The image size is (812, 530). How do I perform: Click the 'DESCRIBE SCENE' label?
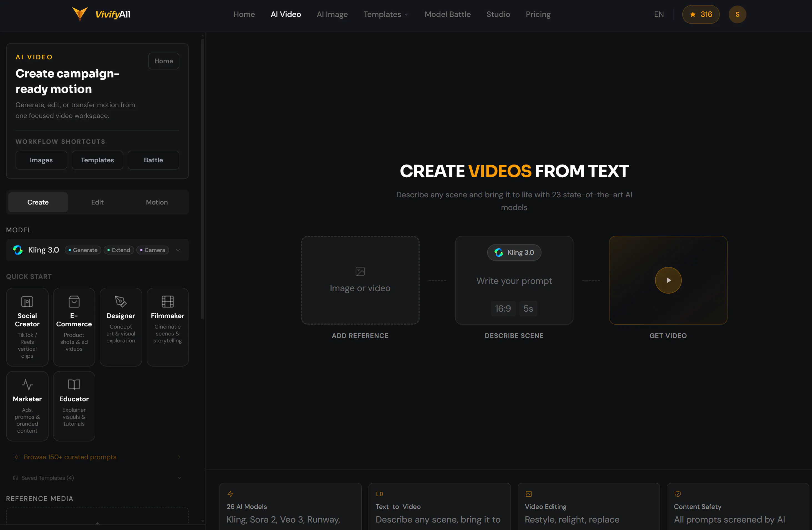(514, 336)
